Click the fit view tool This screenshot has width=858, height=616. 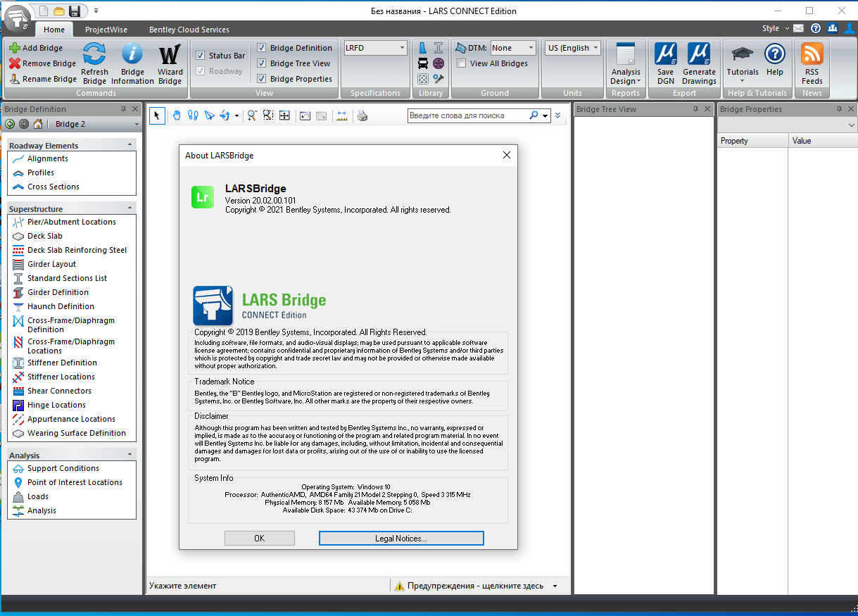point(284,115)
